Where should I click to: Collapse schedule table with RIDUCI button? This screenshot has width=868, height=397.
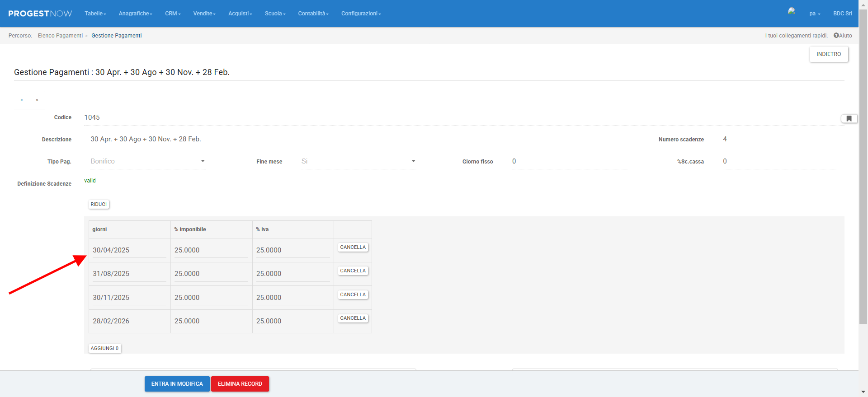point(99,205)
